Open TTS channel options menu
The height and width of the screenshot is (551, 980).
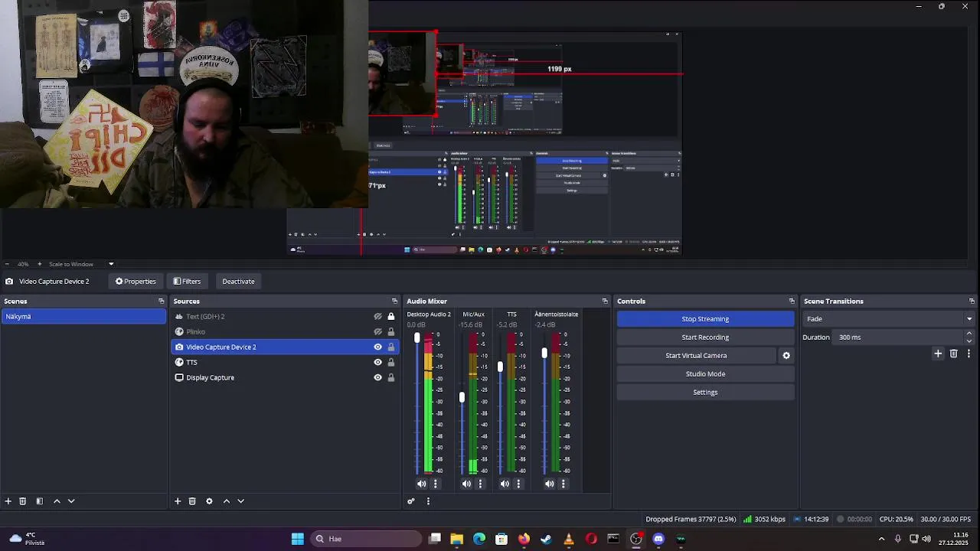[x=518, y=484]
